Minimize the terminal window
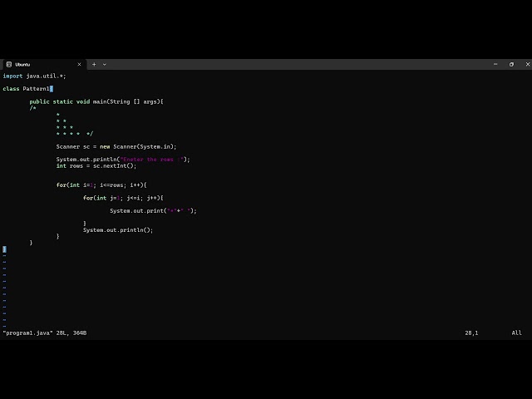The width and height of the screenshot is (532, 399). pos(495,64)
